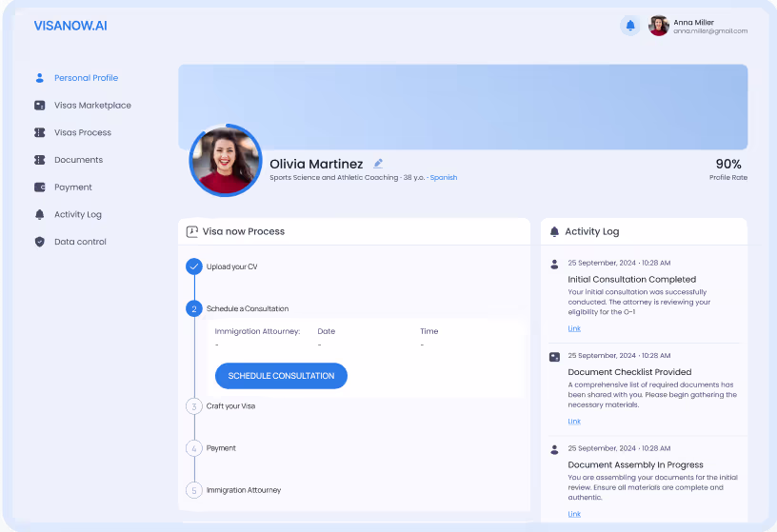This screenshot has height=532, width=777.
Task: Click the Date field label in consultation
Action: pos(326,331)
